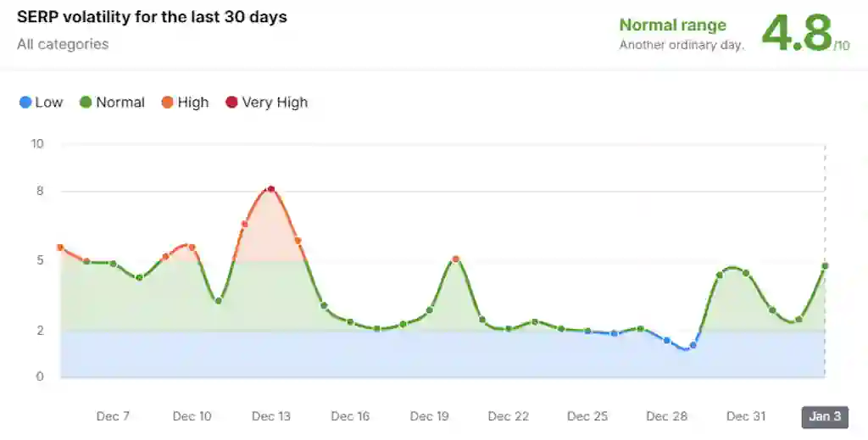Click the SERP volatility chart title
The width and height of the screenshot is (868, 440).
152,17
